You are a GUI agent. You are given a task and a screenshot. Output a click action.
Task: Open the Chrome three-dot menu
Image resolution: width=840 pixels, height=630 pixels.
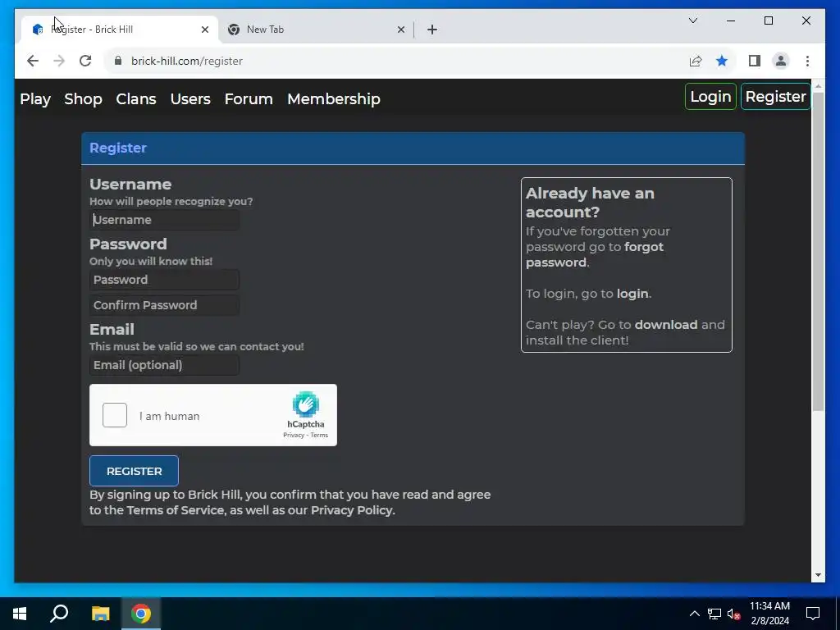[x=807, y=61]
